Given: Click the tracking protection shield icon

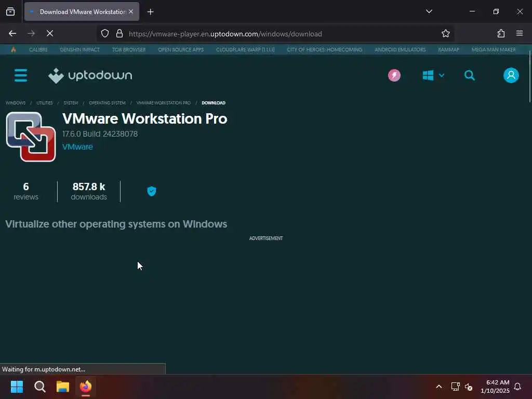Looking at the screenshot, I should click(x=105, y=34).
